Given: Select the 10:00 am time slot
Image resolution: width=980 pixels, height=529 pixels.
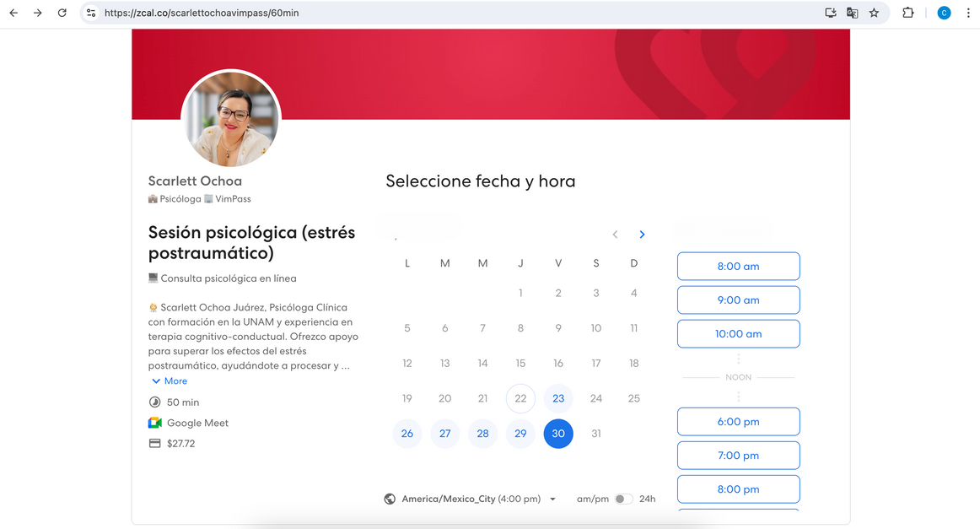Looking at the screenshot, I should (x=738, y=334).
